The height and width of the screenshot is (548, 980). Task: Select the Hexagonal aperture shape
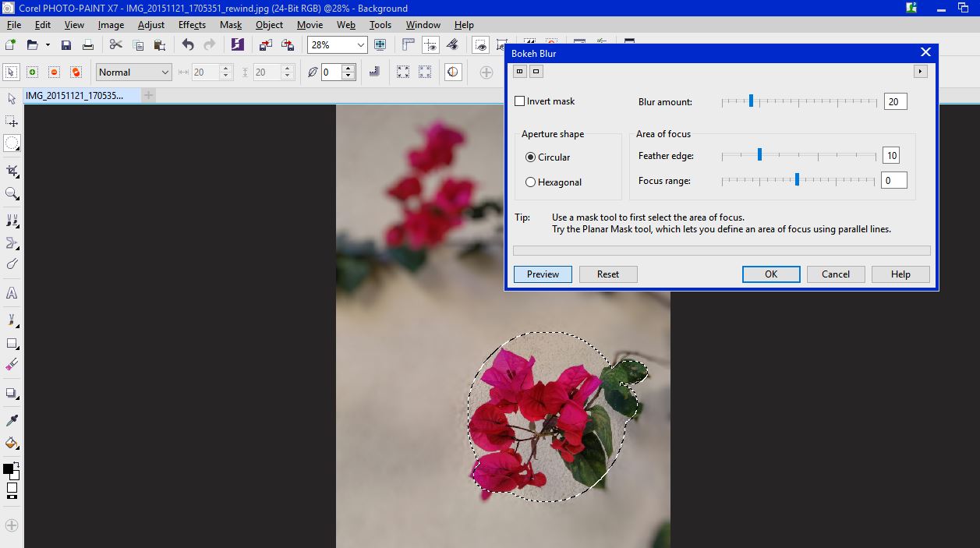tap(531, 182)
